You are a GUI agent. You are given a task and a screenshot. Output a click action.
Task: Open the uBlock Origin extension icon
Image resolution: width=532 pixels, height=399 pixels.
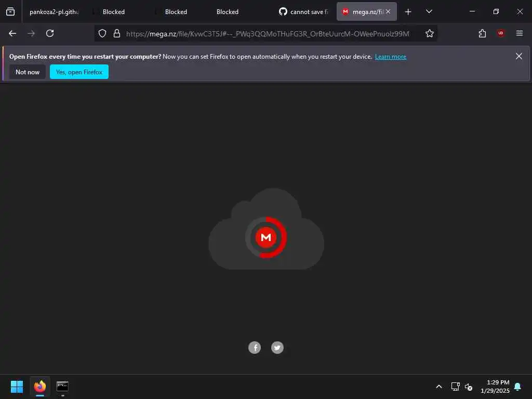coord(501,33)
